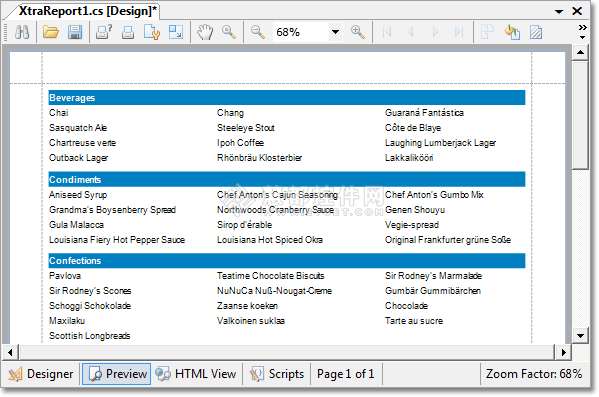599x397 pixels.
Task: Click the product name Chai
Action: 59,113
